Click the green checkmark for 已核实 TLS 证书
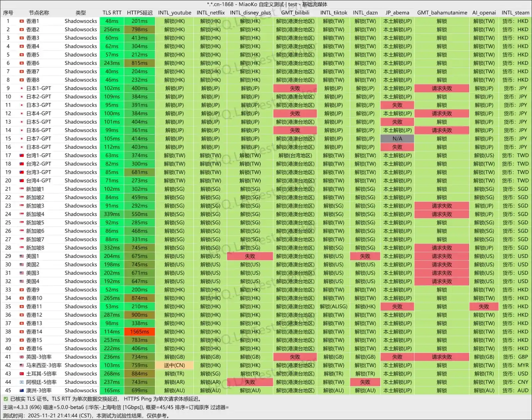This screenshot has height=420, width=532. (x=6, y=399)
